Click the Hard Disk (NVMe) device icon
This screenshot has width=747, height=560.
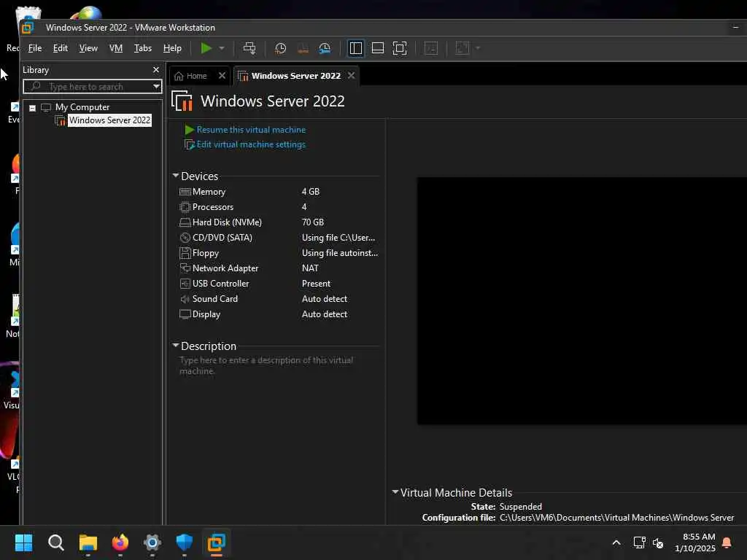[185, 222]
